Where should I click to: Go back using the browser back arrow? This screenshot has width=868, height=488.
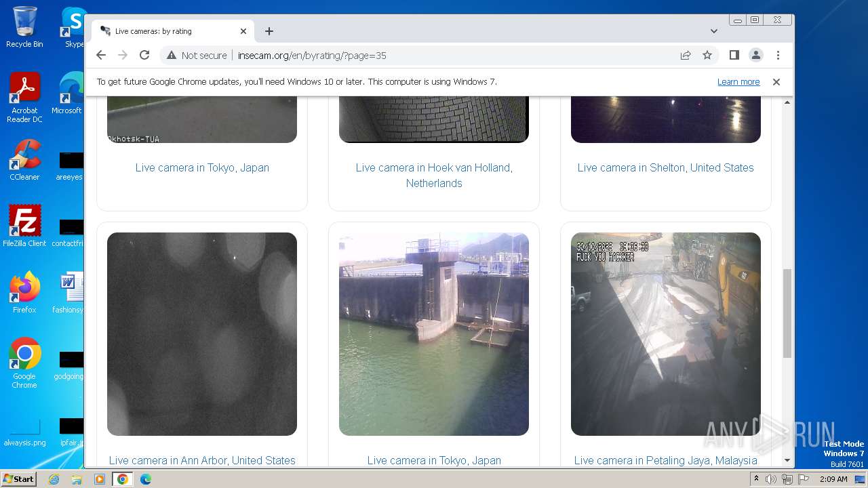101,56
